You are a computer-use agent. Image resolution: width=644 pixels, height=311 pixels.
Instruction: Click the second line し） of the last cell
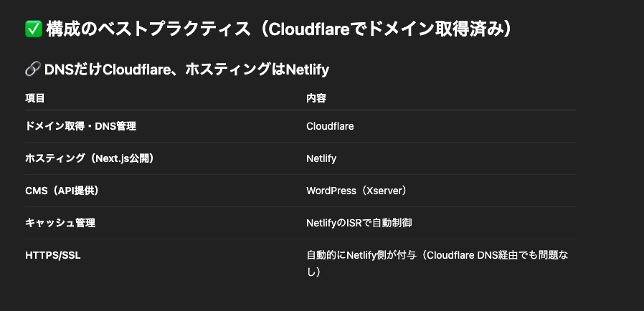313,272
